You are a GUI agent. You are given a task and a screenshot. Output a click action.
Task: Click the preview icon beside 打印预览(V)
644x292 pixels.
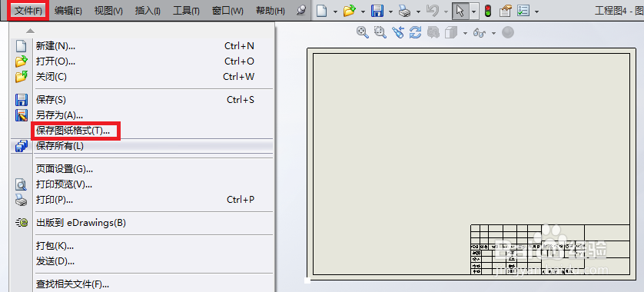click(21, 184)
